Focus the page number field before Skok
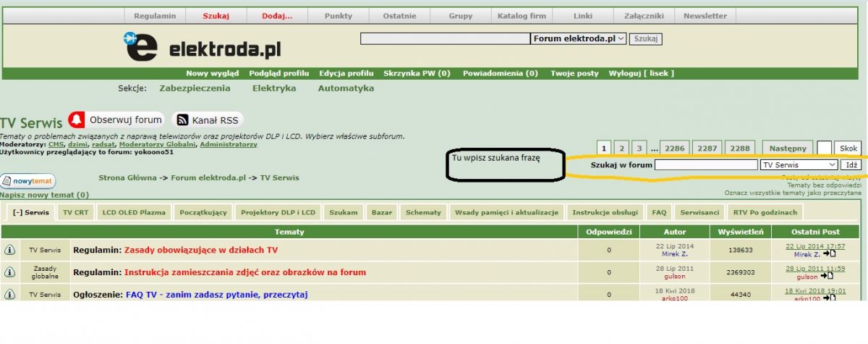The width and height of the screenshot is (868, 344). (x=824, y=148)
